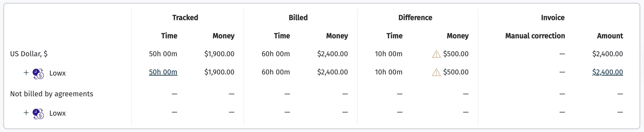Open the underlined $2,400.00 invoice amount link

tap(608, 72)
